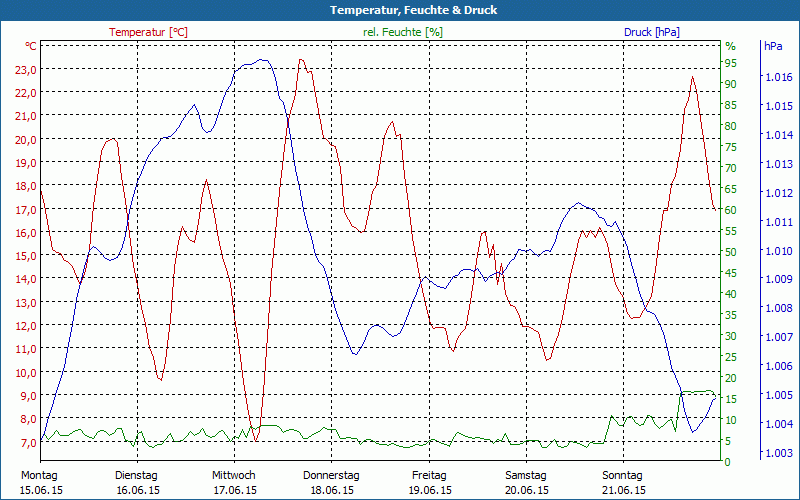Pick the Montag 15.06.15 date label
The width and height of the screenshot is (800, 500).
pyautogui.click(x=39, y=482)
